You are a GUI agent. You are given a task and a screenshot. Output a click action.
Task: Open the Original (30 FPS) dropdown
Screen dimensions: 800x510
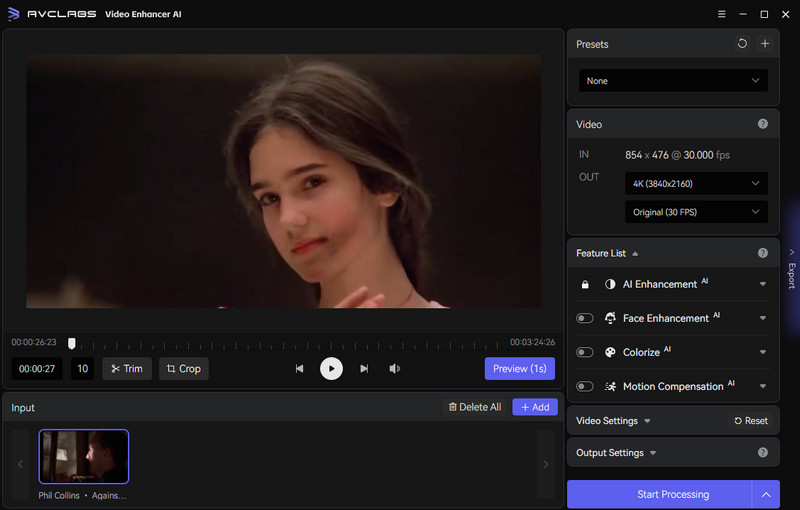pos(696,212)
